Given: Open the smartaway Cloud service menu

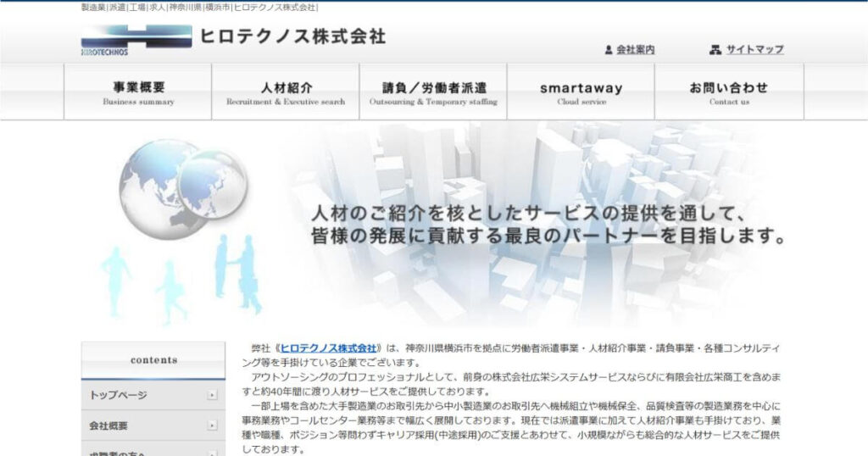Looking at the screenshot, I should pos(581,92).
